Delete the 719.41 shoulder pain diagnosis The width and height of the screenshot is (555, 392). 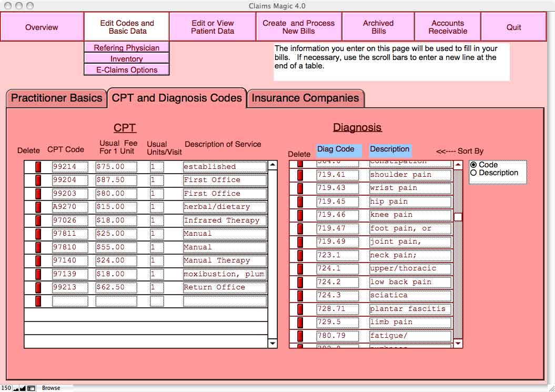[300, 175]
